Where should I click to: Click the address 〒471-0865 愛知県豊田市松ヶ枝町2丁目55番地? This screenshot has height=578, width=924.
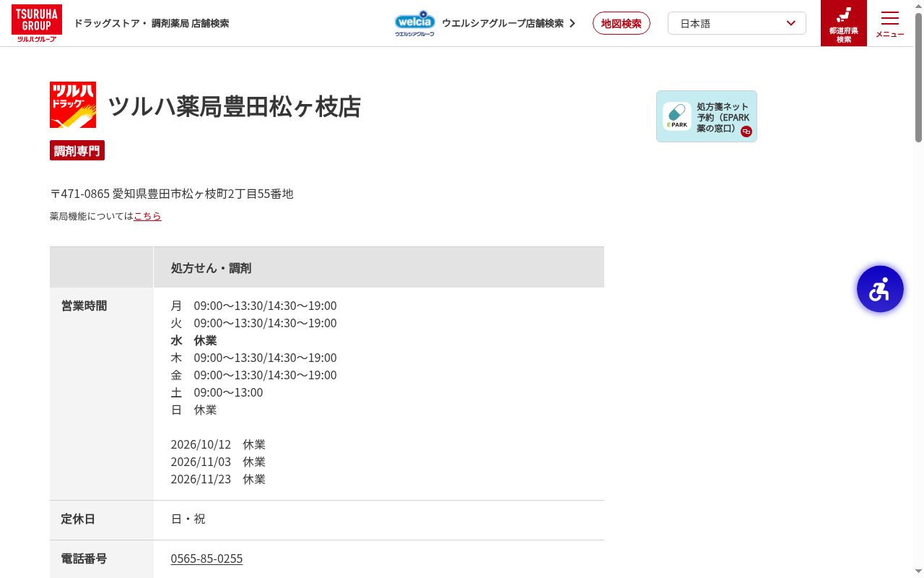(172, 194)
